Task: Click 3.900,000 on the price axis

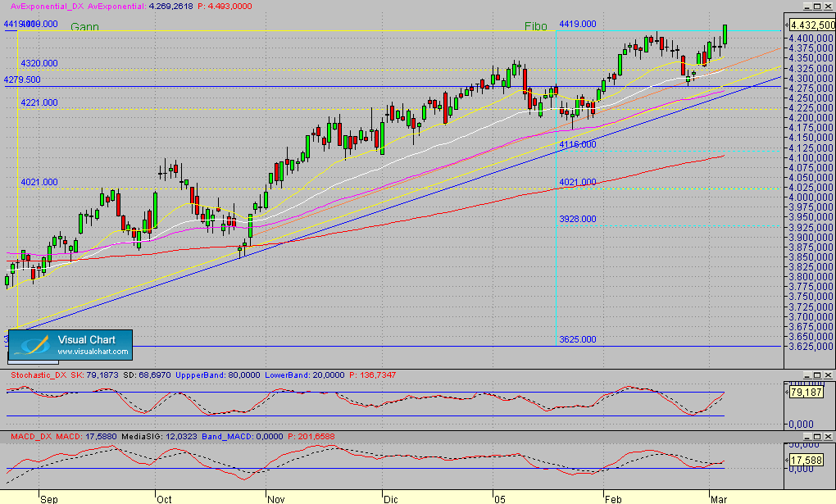Action: (x=811, y=238)
